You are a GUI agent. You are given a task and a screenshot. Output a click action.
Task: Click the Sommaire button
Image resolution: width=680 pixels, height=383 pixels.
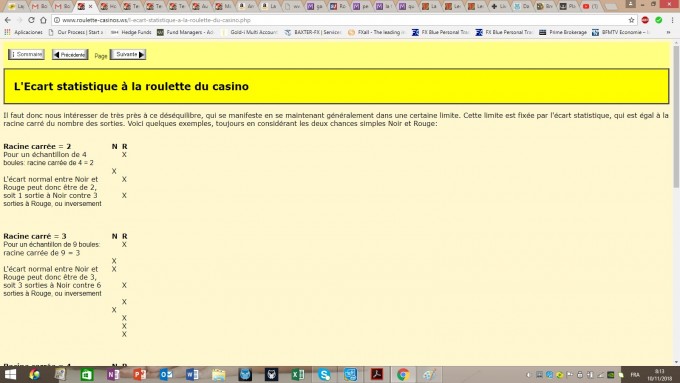pyautogui.click(x=26, y=54)
